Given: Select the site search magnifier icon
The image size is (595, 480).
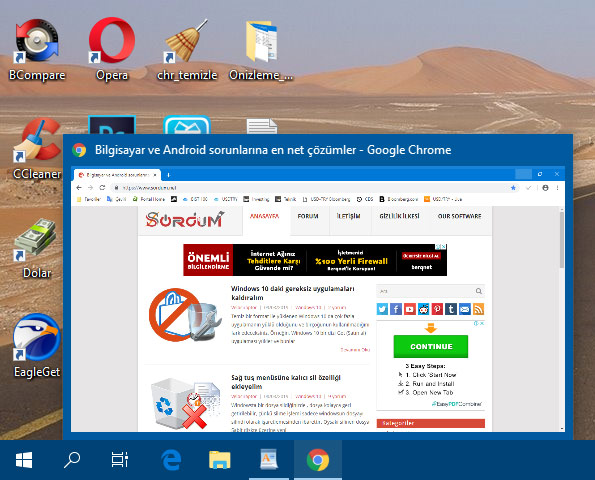Looking at the screenshot, I should point(479,291).
